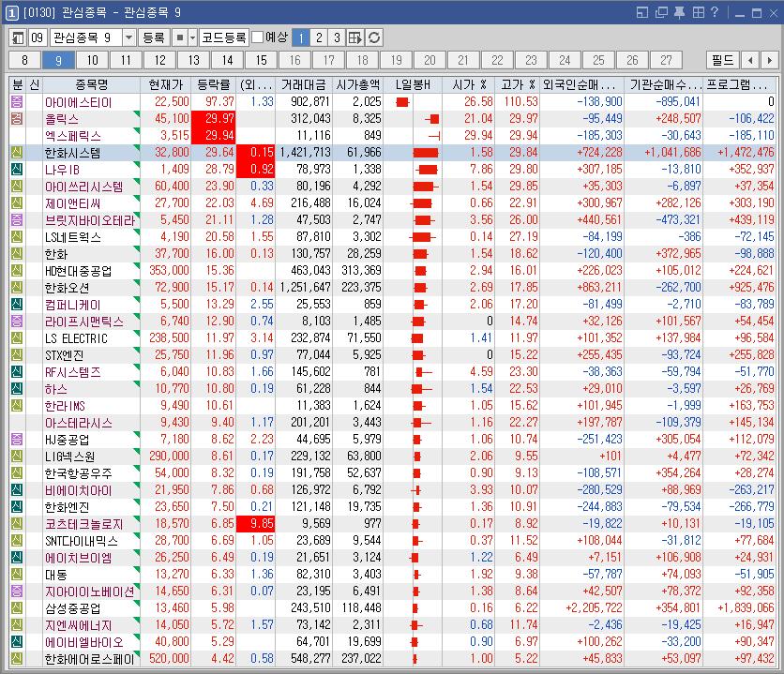Click the market badge icon for 아이에스티아이

17,102
